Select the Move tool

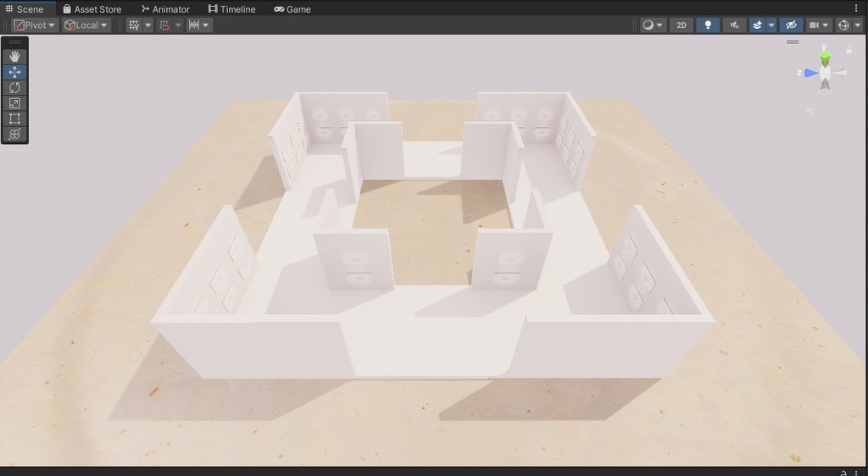[14, 72]
